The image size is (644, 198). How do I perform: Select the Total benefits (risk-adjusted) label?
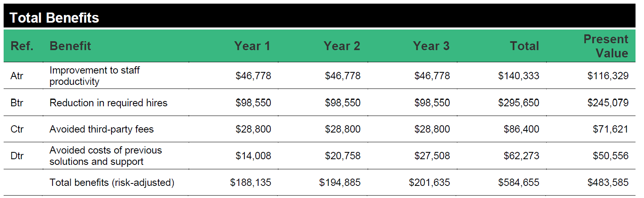[x=112, y=183]
